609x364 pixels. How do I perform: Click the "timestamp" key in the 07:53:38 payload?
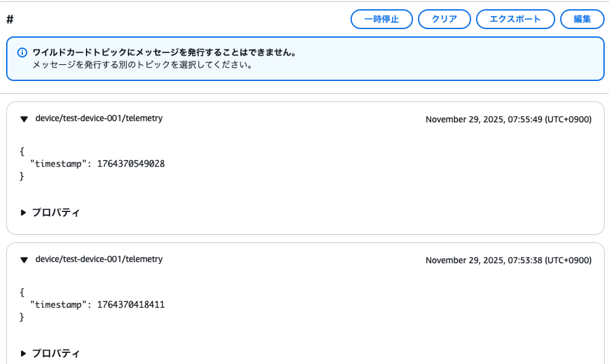[58, 305]
